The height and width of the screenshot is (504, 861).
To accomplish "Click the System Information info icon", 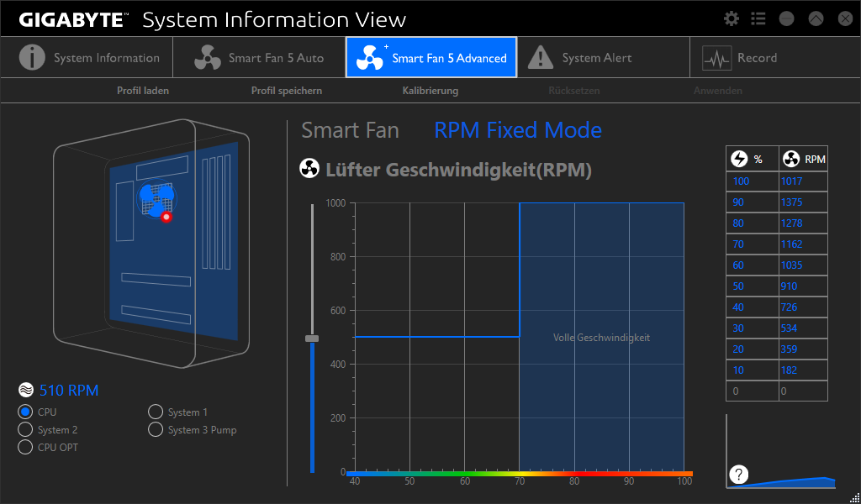I will click(x=32, y=58).
